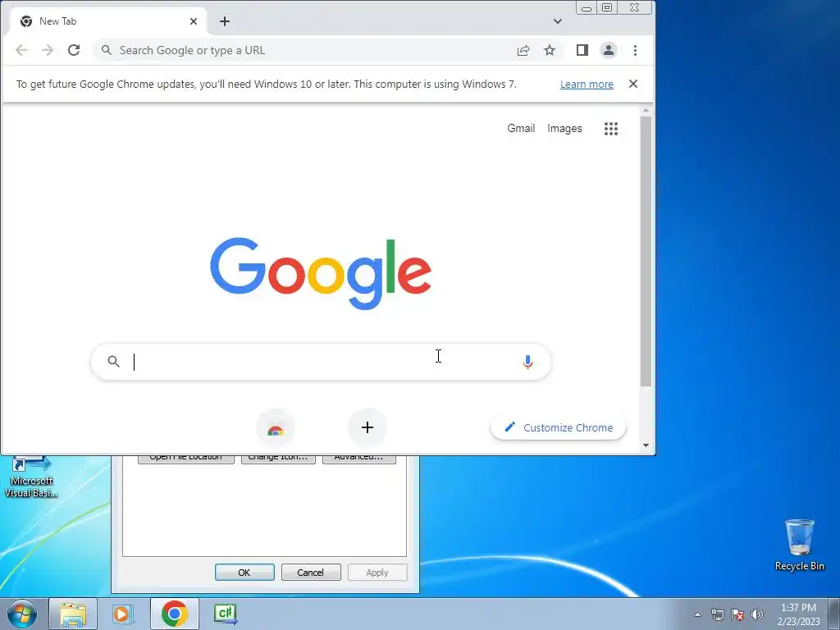
Task: Select the New Tab tab
Action: coord(107,21)
